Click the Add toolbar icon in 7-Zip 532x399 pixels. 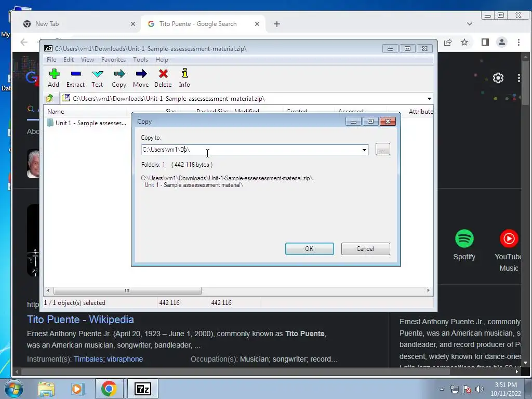pos(54,78)
